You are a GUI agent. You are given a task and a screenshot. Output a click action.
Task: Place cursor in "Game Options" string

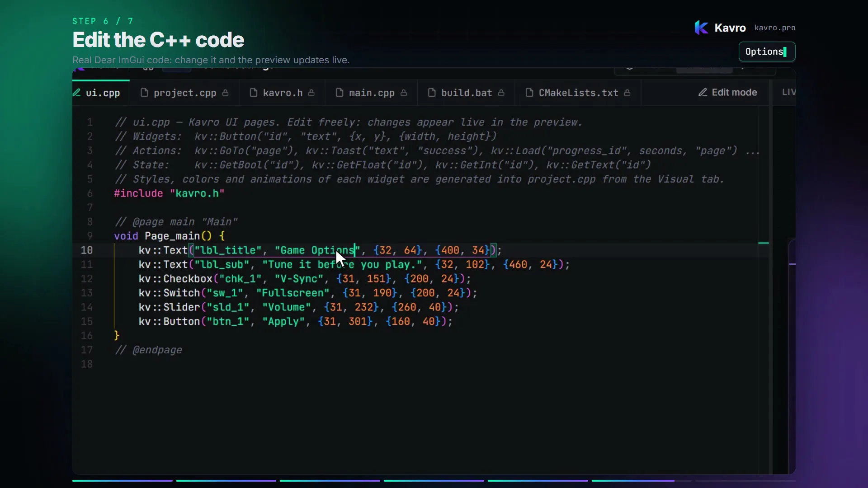(x=317, y=250)
